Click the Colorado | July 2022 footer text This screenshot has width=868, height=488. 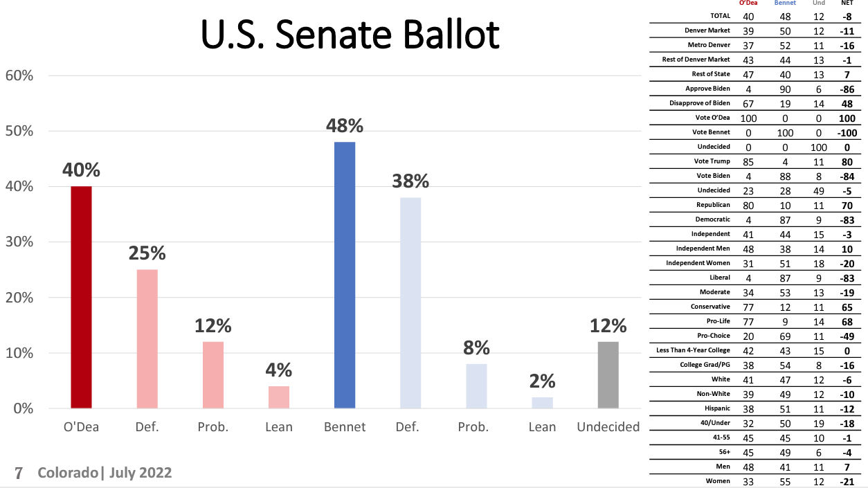(105, 473)
